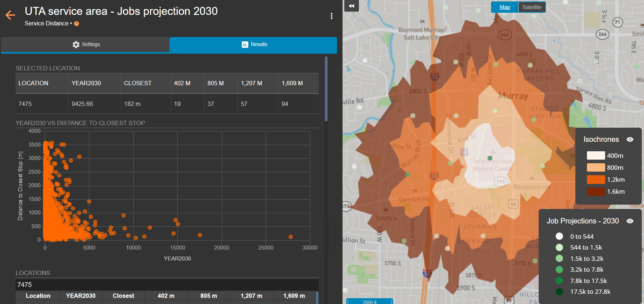Click the green selected location dot on map
The height and width of the screenshot is (304, 644).
(490, 158)
